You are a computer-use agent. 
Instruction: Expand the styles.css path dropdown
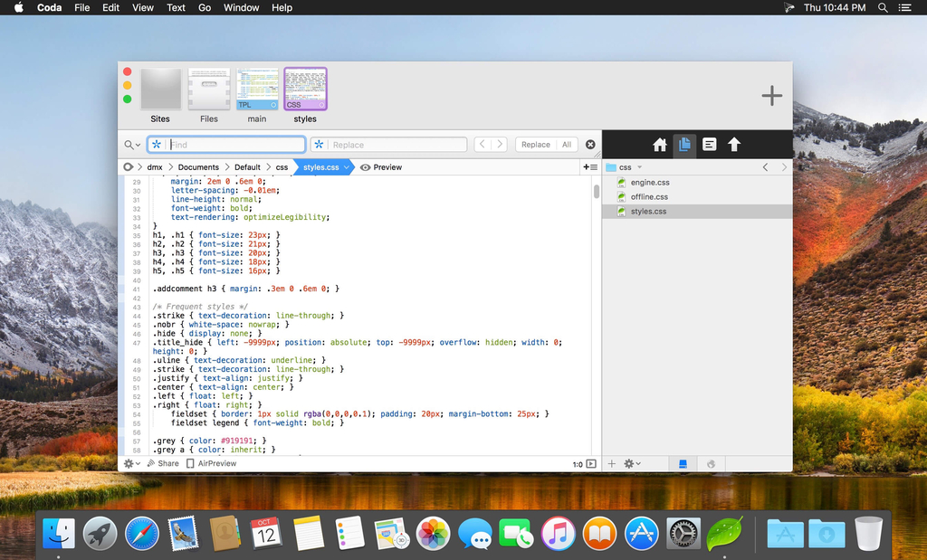click(346, 167)
